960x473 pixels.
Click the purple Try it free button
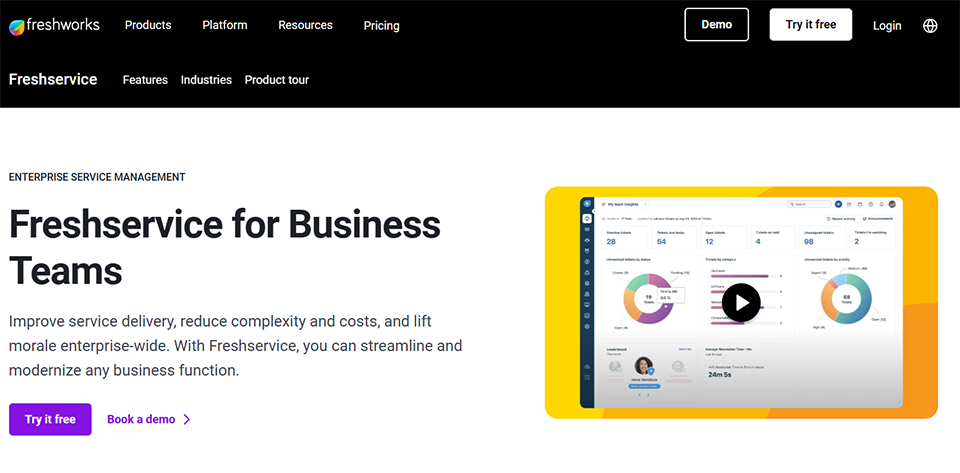pyautogui.click(x=50, y=419)
